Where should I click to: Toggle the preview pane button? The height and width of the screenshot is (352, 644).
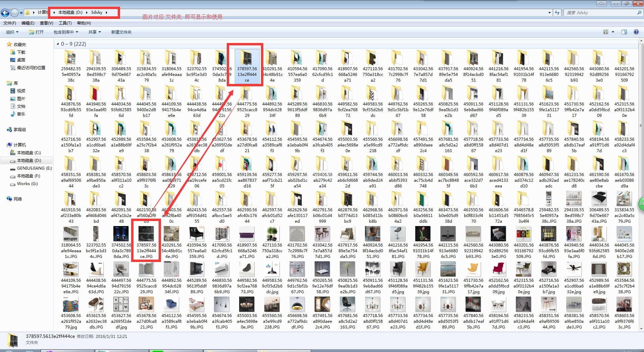click(x=624, y=32)
